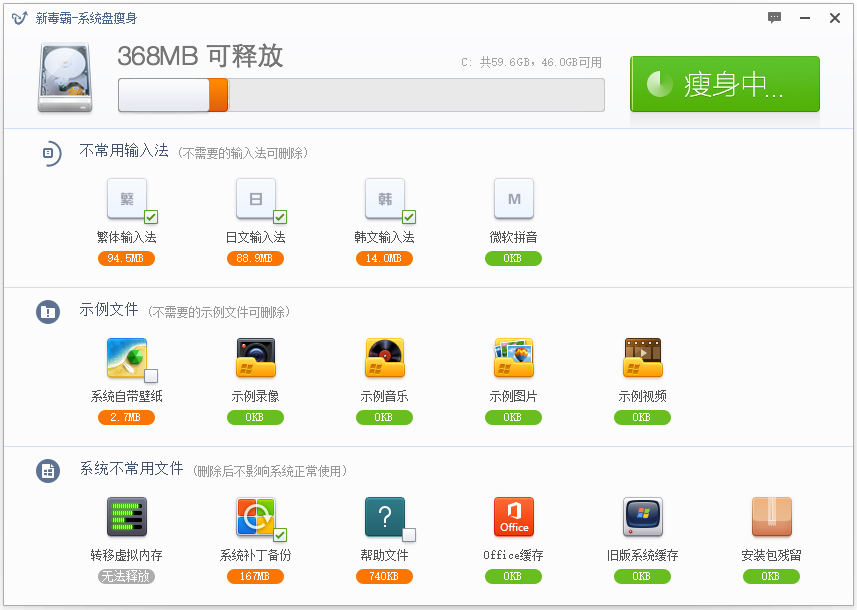
Task: Close the 系统盘瘦身 window
Action: point(835,18)
